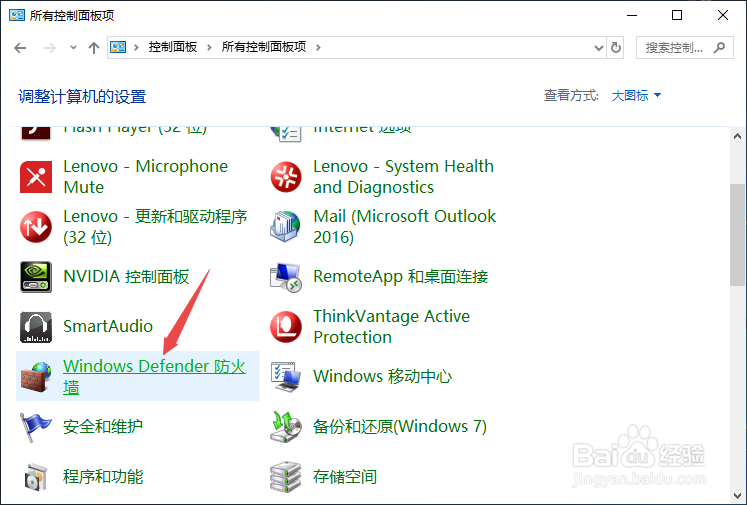This screenshot has height=505, width=747.
Task: Open the SmartAudio headphones icon
Action: (x=36, y=327)
